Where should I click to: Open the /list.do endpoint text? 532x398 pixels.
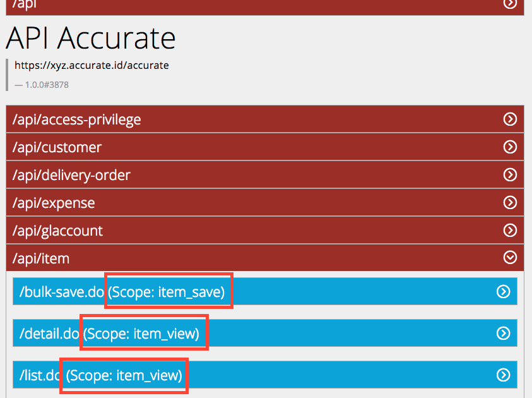39,376
